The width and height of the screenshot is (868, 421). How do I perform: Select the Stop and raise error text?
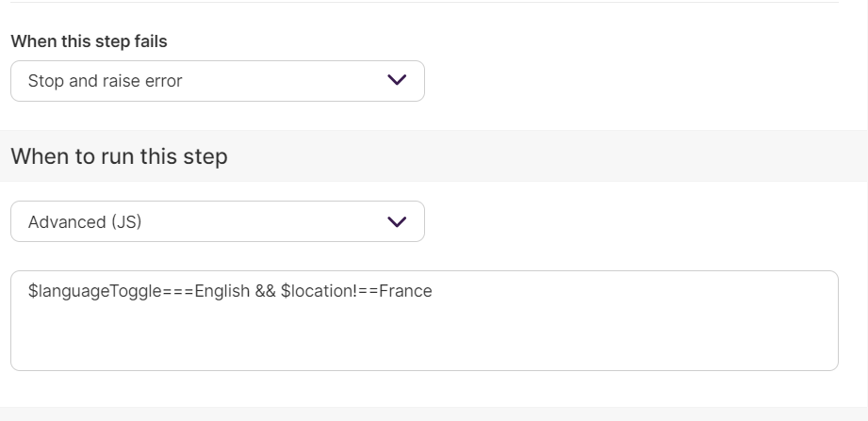(106, 81)
